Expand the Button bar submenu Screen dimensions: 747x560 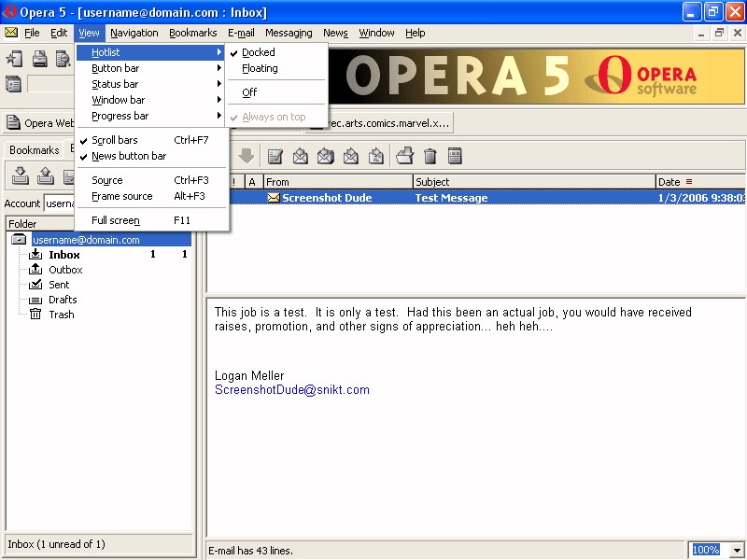151,68
